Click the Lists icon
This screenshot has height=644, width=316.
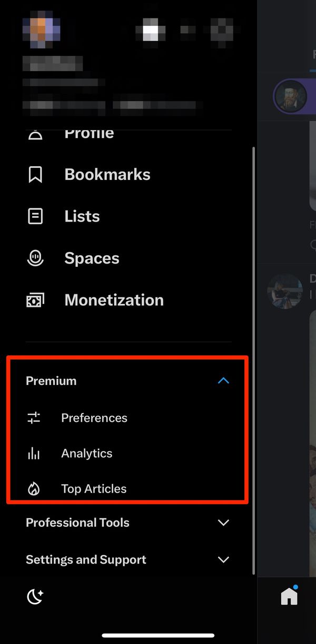pos(35,216)
